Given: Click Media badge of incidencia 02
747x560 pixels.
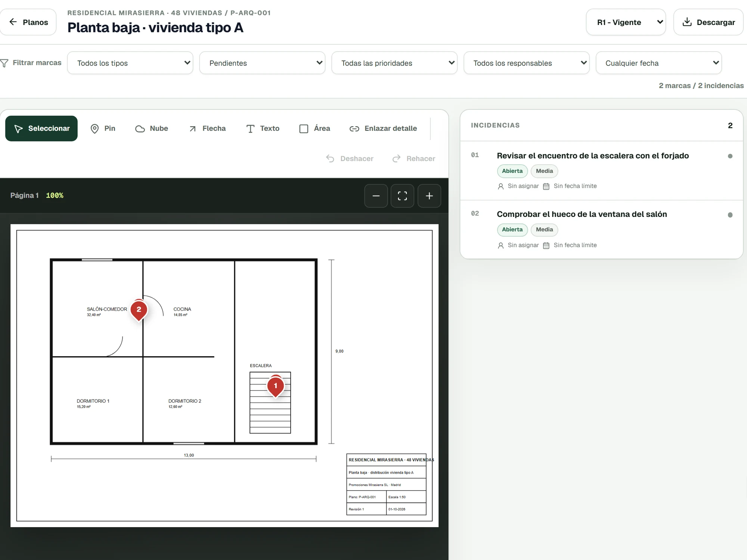Looking at the screenshot, I should click(544, 230).
